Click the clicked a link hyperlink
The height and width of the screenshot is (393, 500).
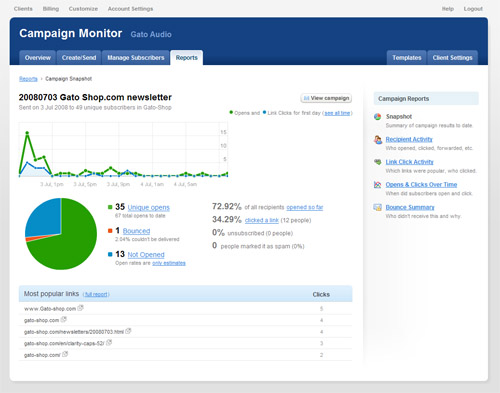[262, 220]
